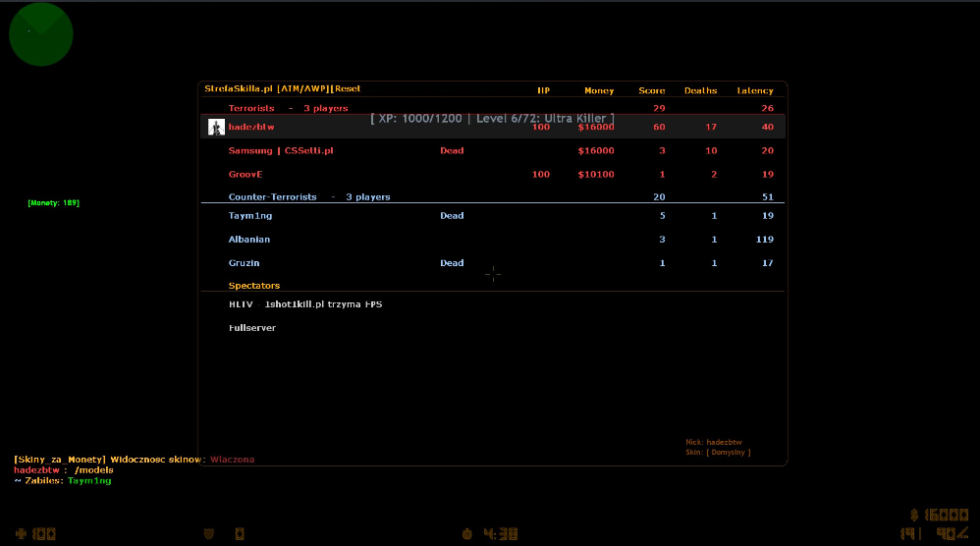Click the Score column header

(652, 90)
